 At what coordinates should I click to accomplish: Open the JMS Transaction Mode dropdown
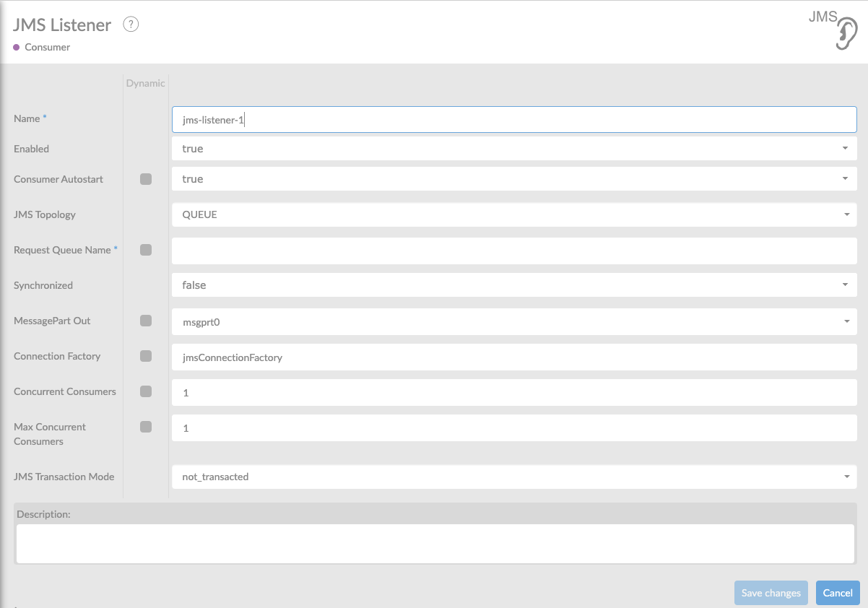(x=514, y=477)
